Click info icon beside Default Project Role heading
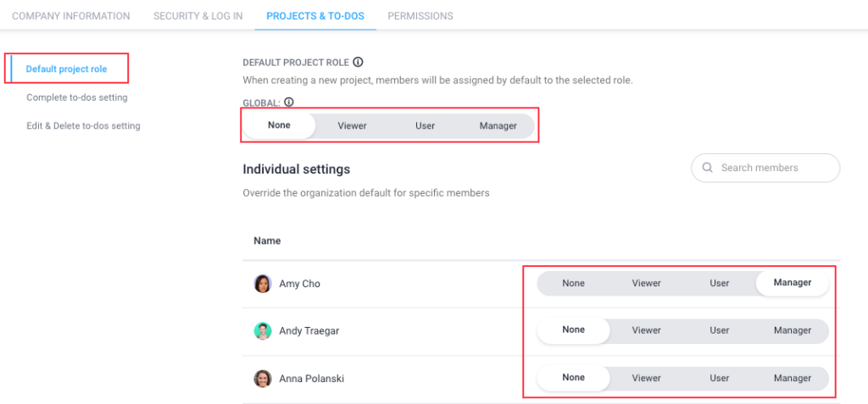The width and height of the screenshot is (868, 404). [x=358, y=62]
